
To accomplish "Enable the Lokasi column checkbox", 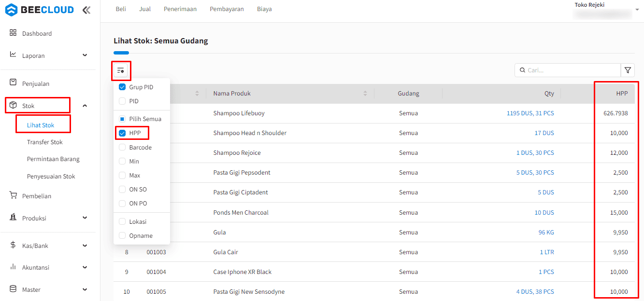I will pos(122,222).
